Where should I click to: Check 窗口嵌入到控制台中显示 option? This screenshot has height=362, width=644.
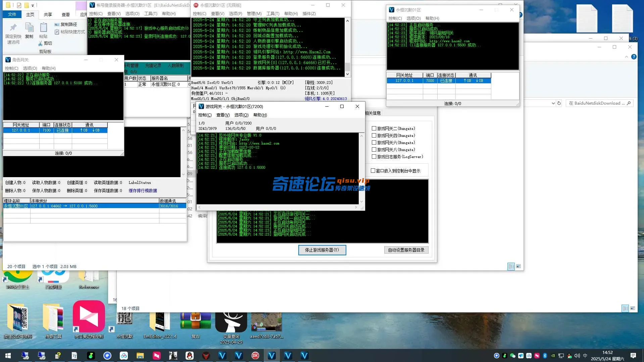pyautogui.click(x=373, y=170)
